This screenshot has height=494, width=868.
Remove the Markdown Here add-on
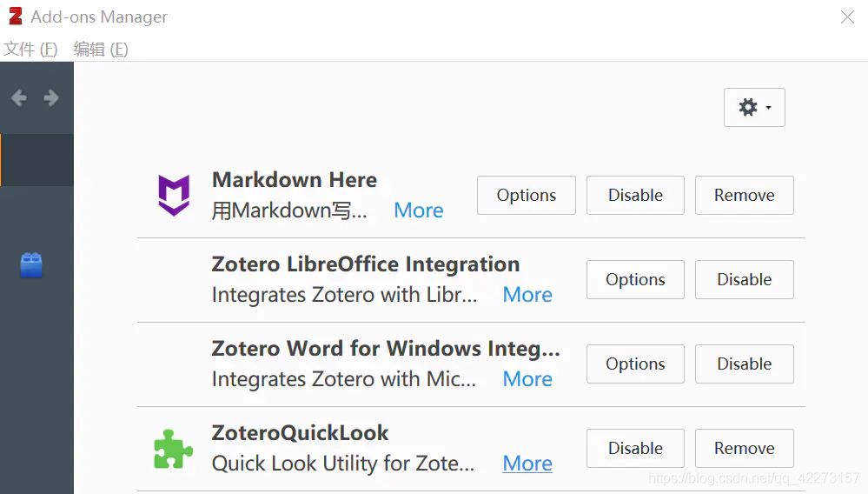click(744, 196)
